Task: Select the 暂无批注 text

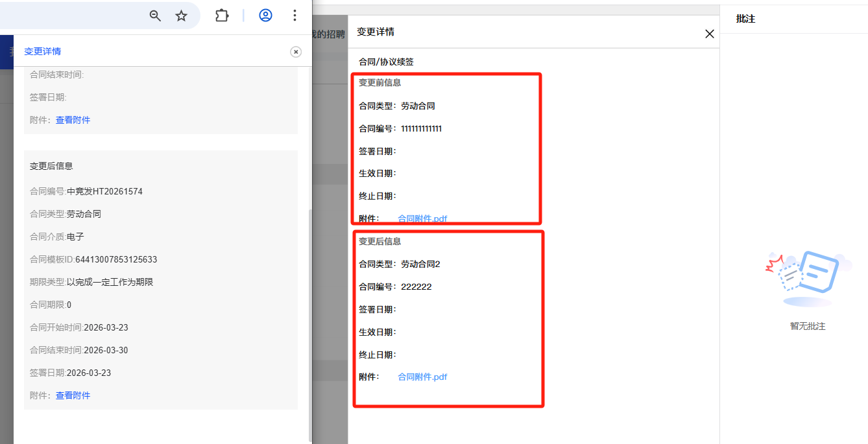Action: point(808,326)
